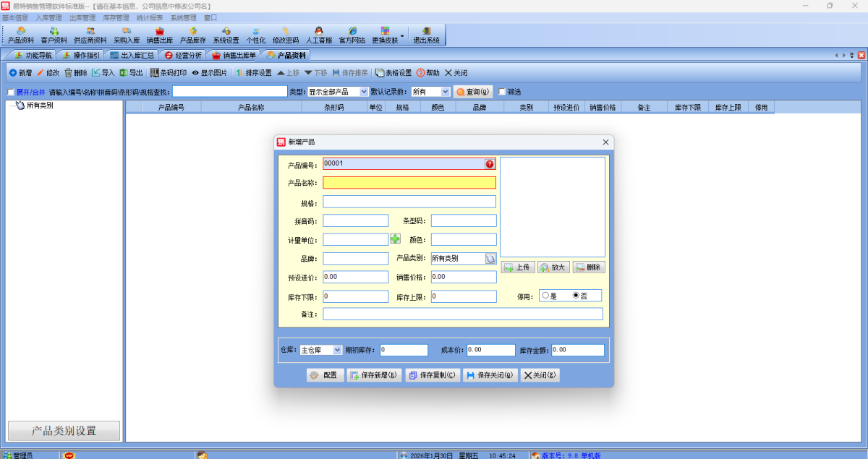868x459 pixels.
Task: Click the 条码打印 toolbar icon
Action: pyautogui.click(x=168, y=73)
